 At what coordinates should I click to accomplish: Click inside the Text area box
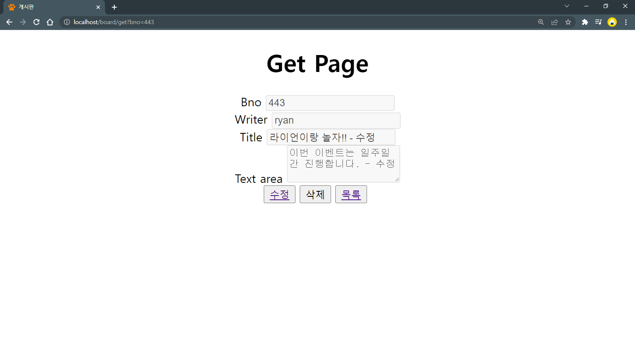343,164
